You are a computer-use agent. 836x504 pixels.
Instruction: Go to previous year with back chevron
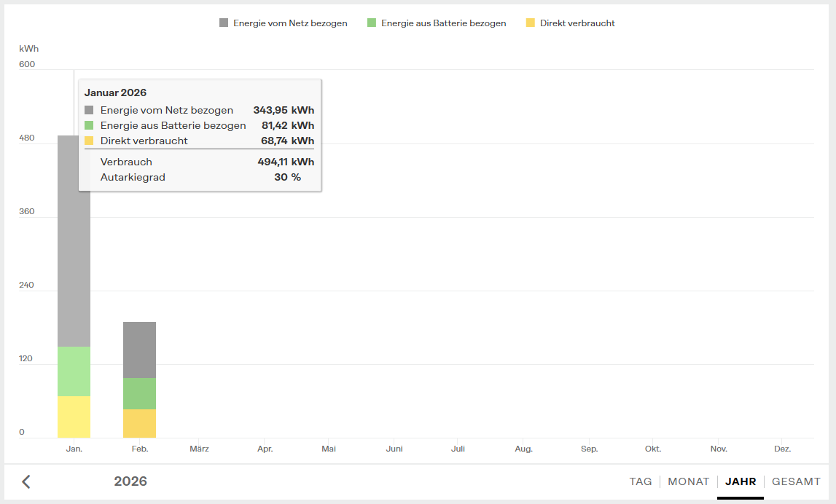(26, 481)
